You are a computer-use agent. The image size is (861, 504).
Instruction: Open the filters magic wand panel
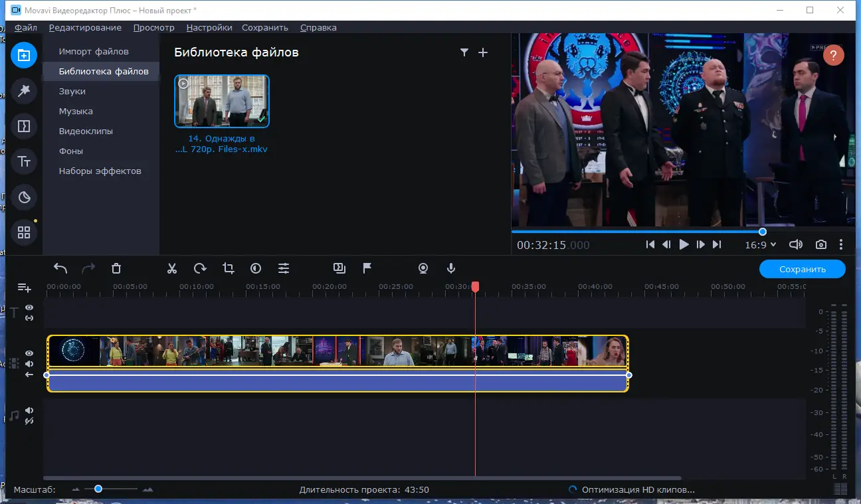point(24,91)
